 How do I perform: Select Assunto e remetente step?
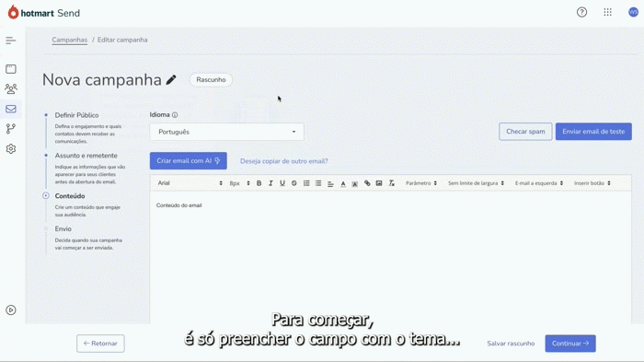pyautogui.click(x=86, y=156)
